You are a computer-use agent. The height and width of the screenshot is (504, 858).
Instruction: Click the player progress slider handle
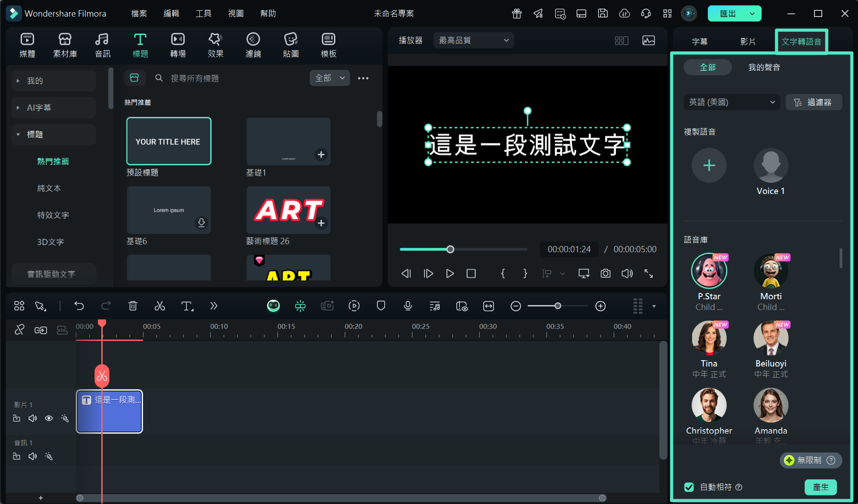[x=451, y=249]
